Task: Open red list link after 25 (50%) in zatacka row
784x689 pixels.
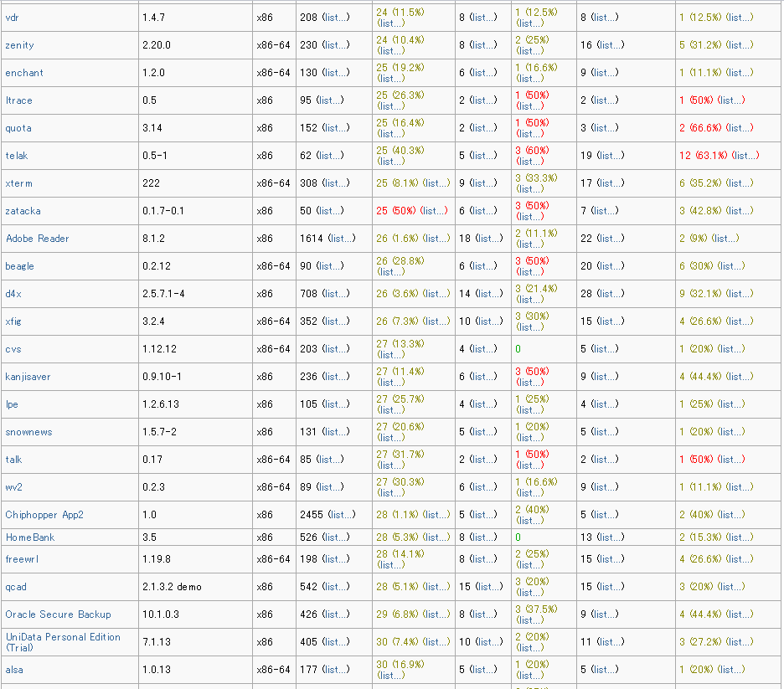Action: click(x=434, y=211)
